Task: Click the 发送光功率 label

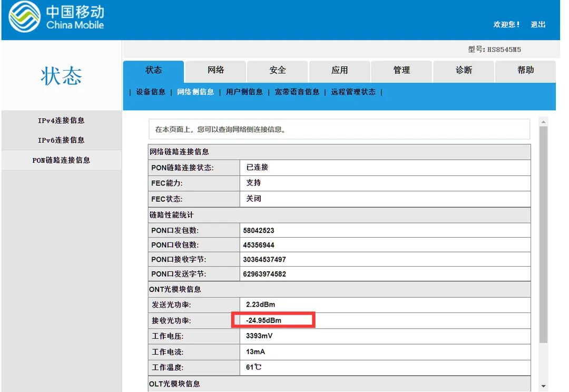Action: (171, 305)
